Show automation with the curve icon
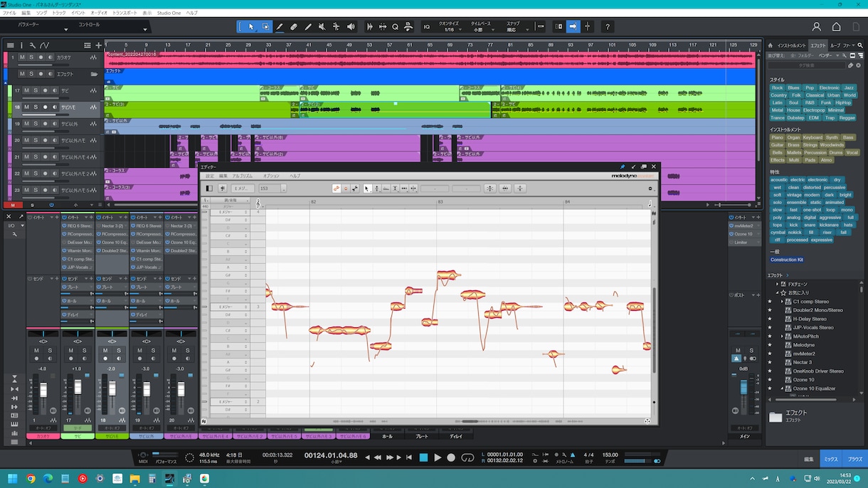The image size is (868, 488). [x=44, y=46]
